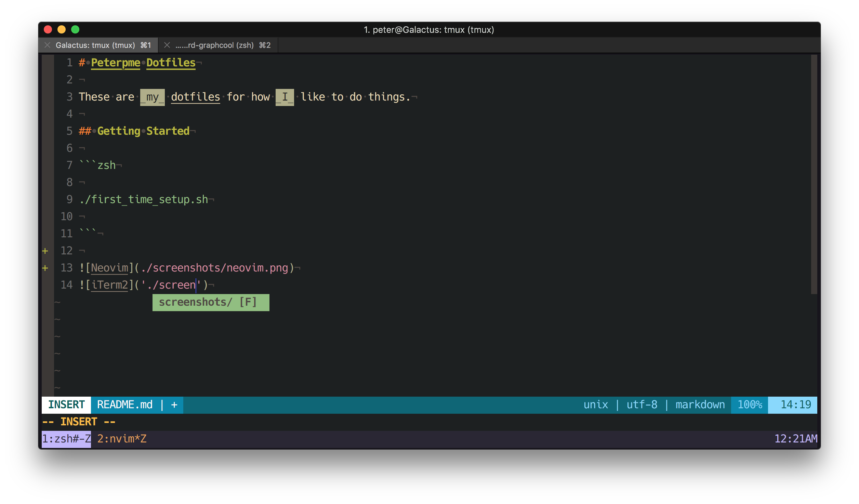Click the Neovim link text on line 13
The width and height of the screenshot is (859, 504).
[x=109, y=268]
